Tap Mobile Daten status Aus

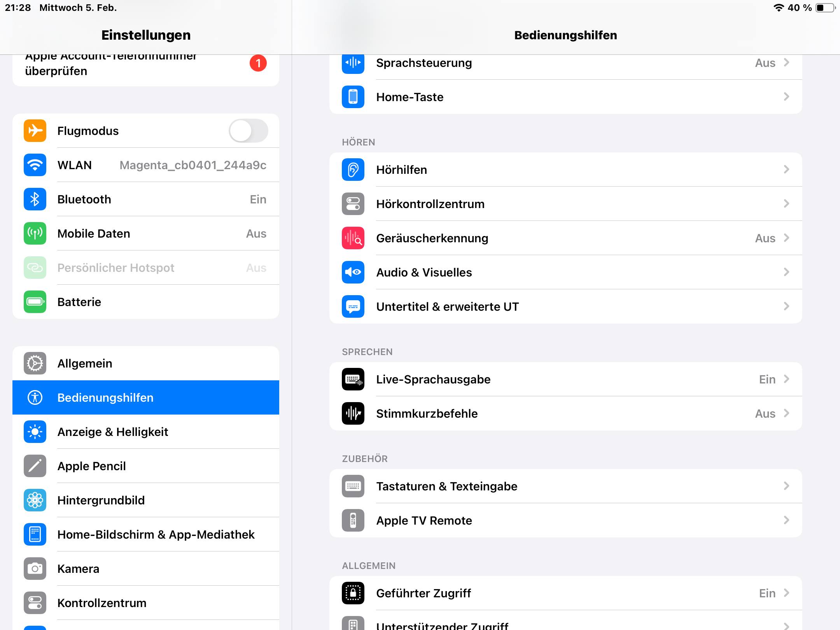point(256,234)
